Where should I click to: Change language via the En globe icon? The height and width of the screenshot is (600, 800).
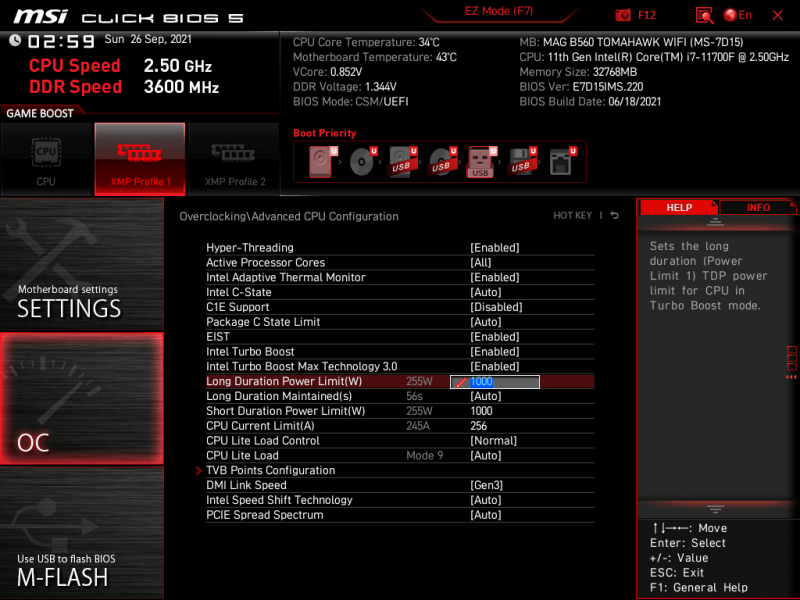pos(738,15)
